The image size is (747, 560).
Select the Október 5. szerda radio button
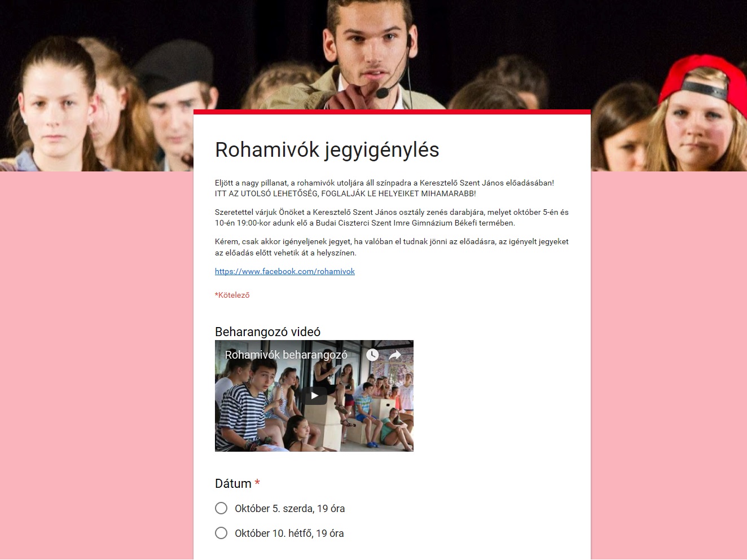click(x=221, y=508)
